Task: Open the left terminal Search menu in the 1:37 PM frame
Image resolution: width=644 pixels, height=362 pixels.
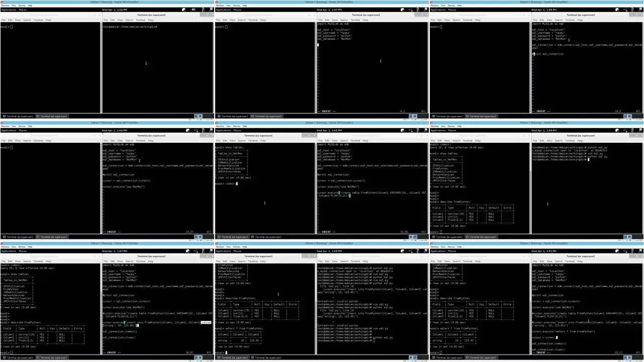Action: tap(242, 20)
